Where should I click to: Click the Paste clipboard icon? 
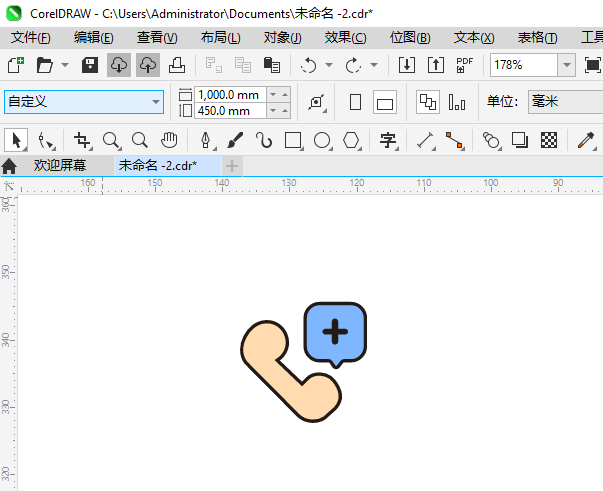coord(272,65)
